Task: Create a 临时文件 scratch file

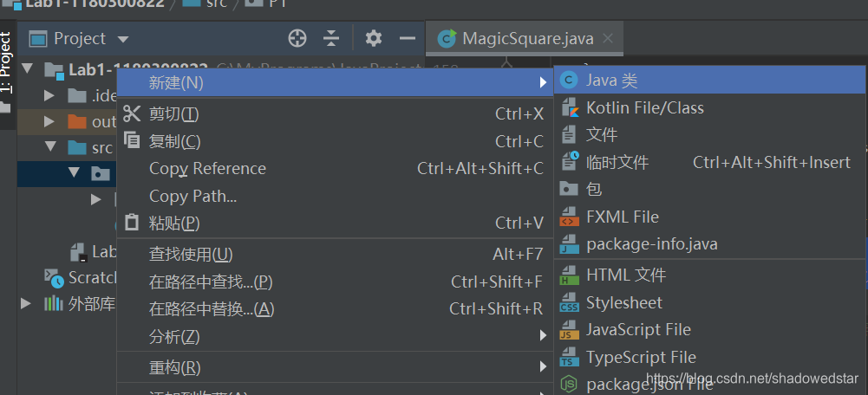Action: [710, 162]
